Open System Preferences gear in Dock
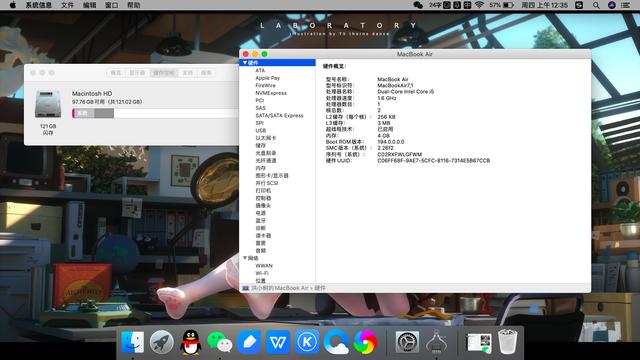Image resolution: width=640 pixels, height=360 pixels. click(x=407, y=342)
